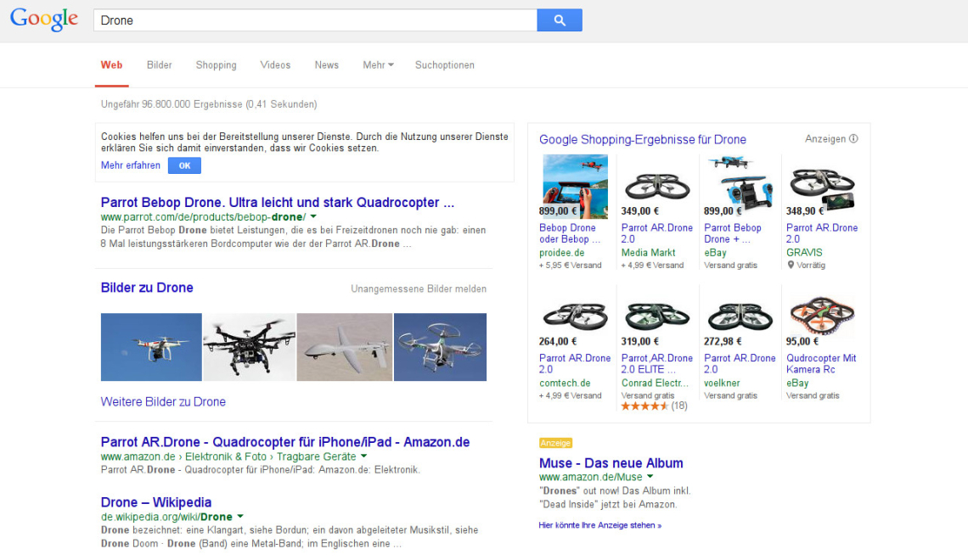Open comtech.de 264,00 € drone image
The width and height of the screenshot is (968, 560).
click(x=575, y=317)
